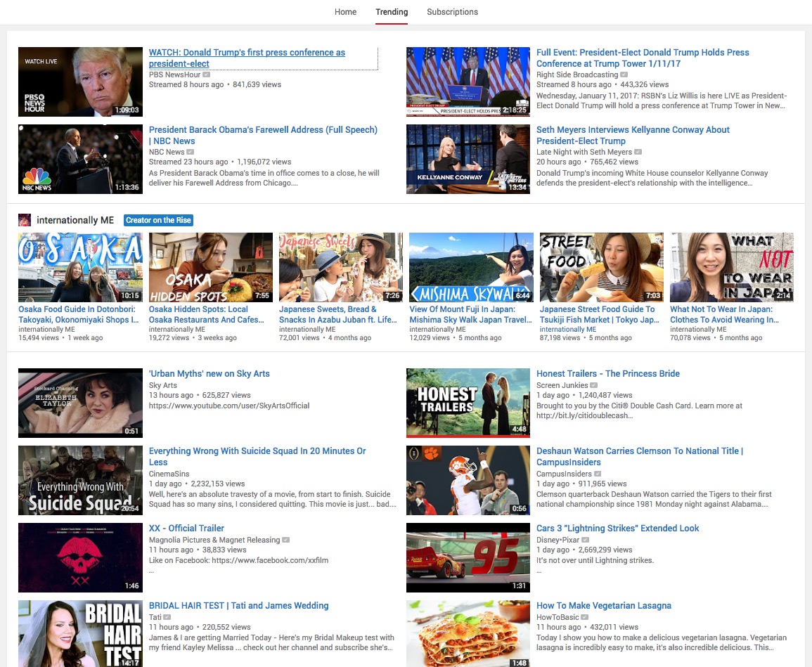Play the Japanese Sweets video thumbnail
Screen dimensions: 812x667
341,267
